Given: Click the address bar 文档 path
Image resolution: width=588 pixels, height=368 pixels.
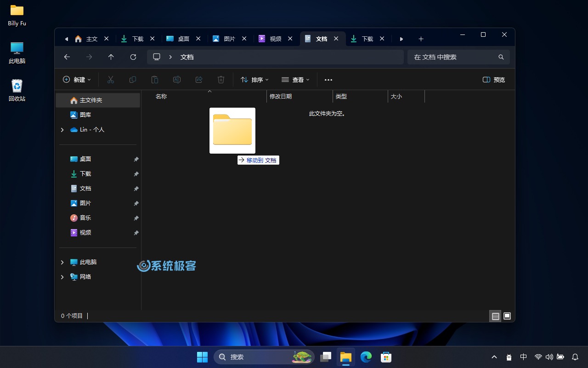Looking at the screenshot, I should 187,57.
